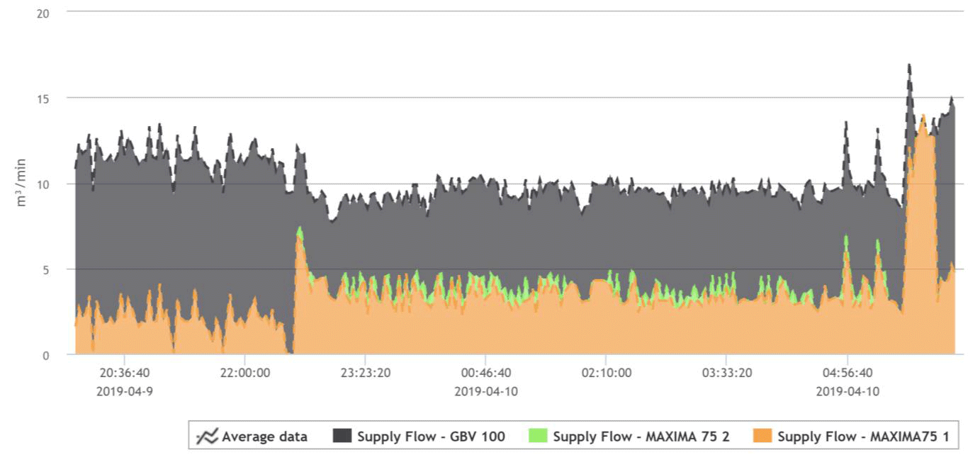Screen dimensions: 980x467
Task: Click the m³/min y-axis title
Action: (21, 183)
